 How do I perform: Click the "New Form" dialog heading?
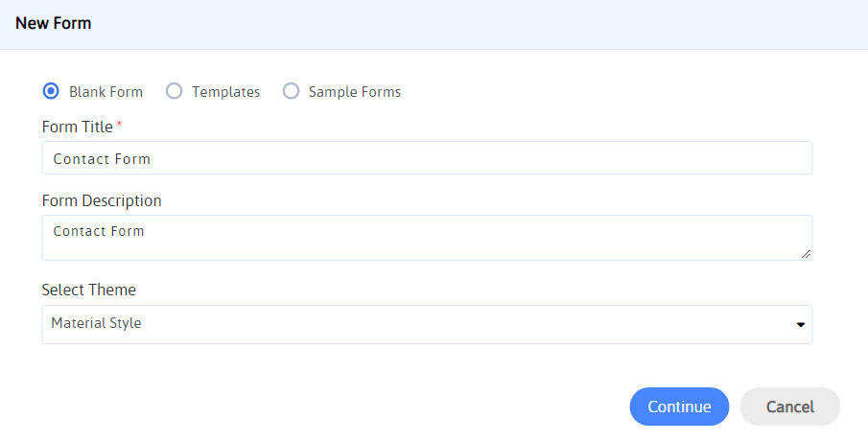pos(53,23)
